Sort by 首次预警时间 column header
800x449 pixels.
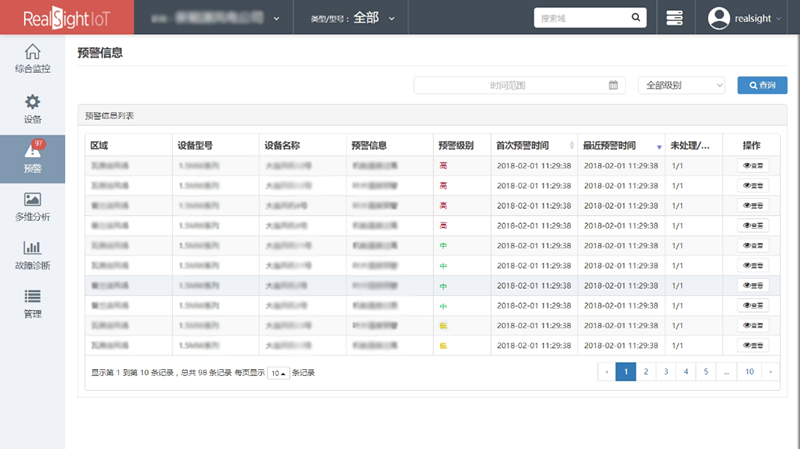534,145
